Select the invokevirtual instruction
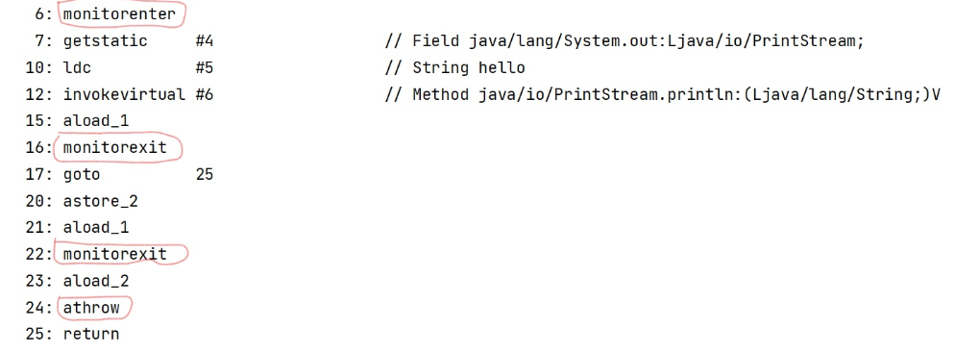 point(124,94)
